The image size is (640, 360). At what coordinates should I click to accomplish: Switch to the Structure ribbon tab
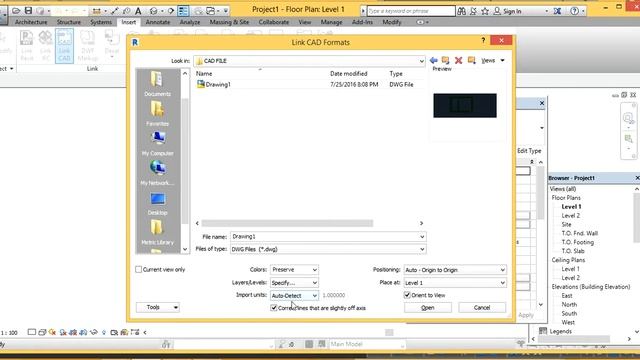click(69, 22)
